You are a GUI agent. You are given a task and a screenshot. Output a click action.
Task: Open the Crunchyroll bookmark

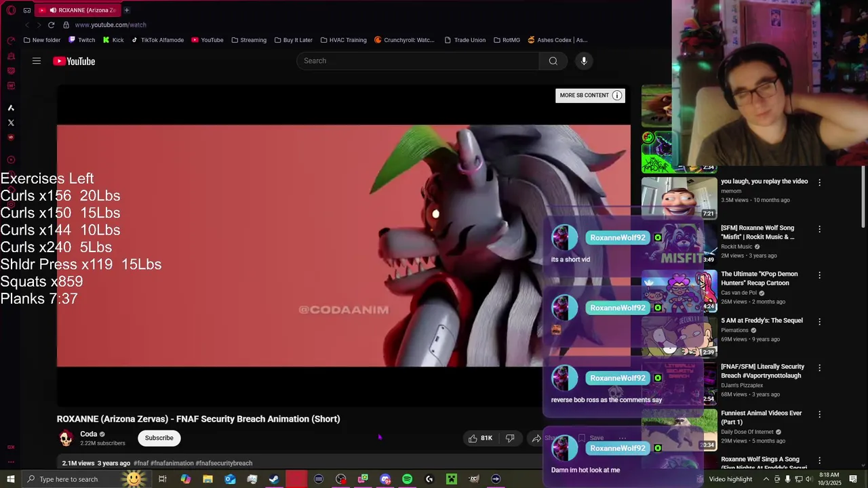(405, 40)
